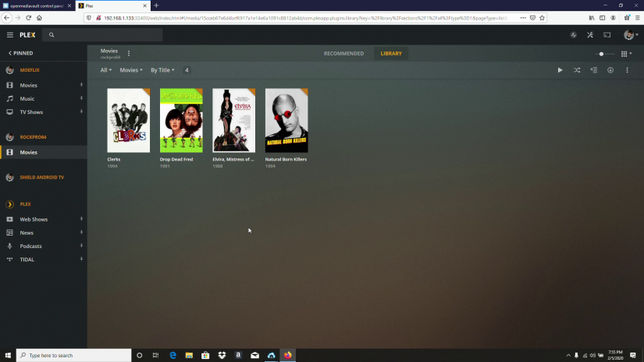Open File Explorer from the taskbar

pyautogui.click(x=189, y=355)
